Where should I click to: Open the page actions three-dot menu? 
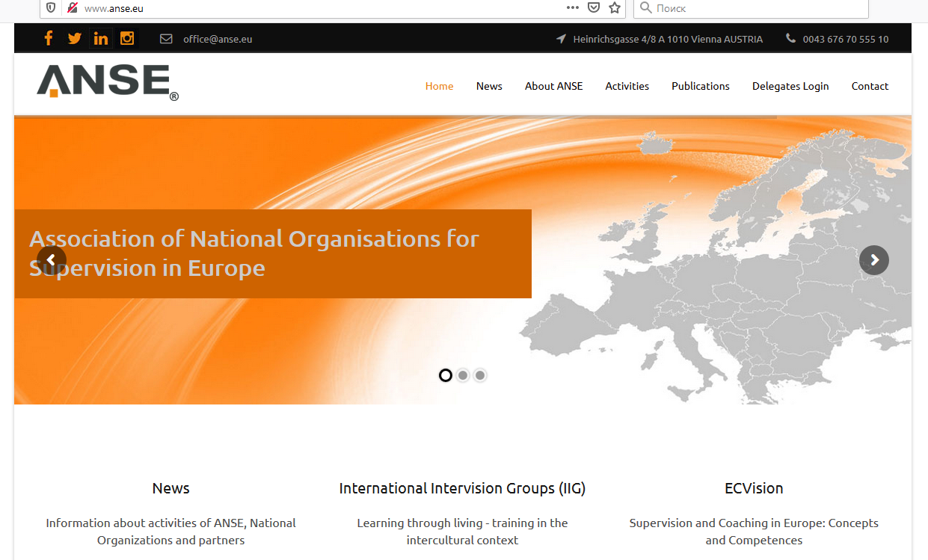point(573,7)
